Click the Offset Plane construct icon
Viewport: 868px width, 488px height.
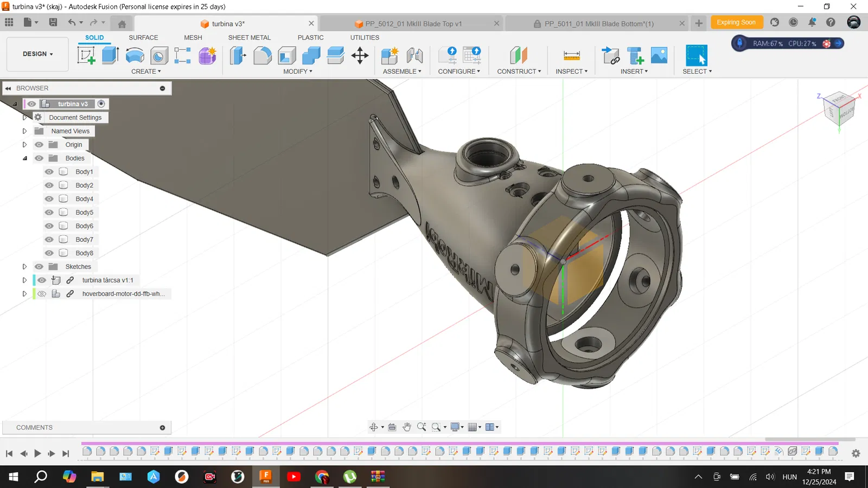[518, 55]
